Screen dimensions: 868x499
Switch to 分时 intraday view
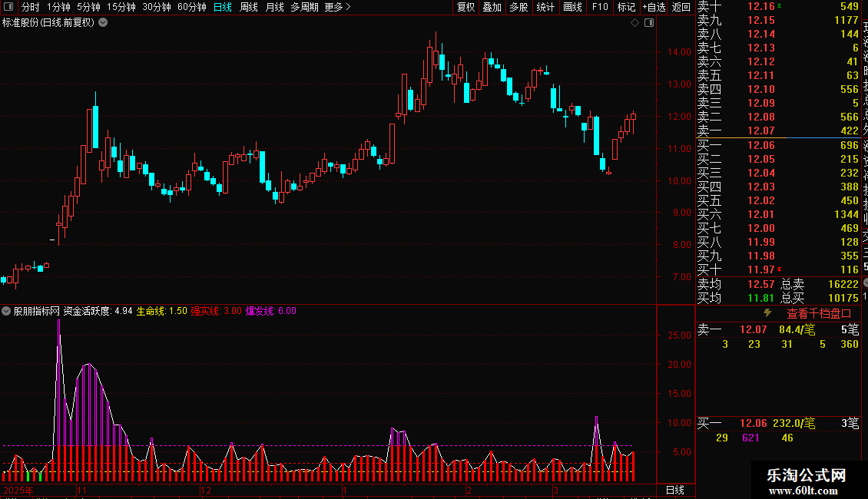pyautogui.click(x=31, y=7)
